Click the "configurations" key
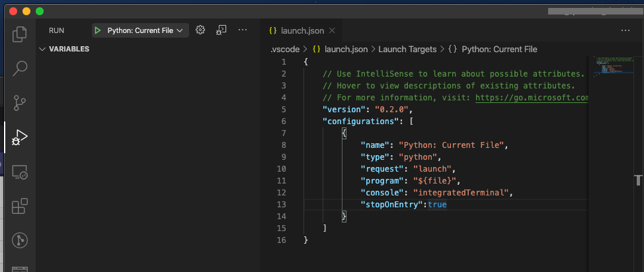 tap(360, 121)
